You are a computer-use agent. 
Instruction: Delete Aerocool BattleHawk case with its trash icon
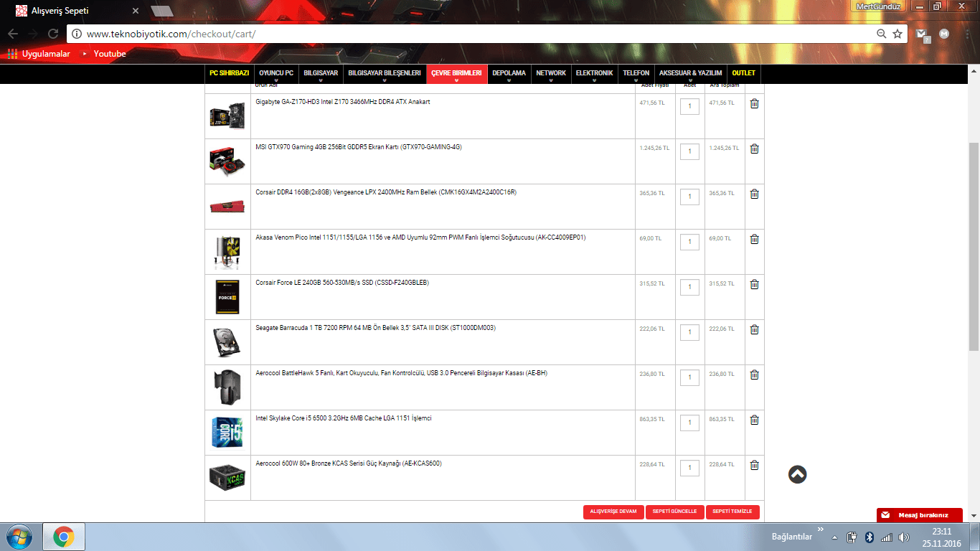(754, 375)
